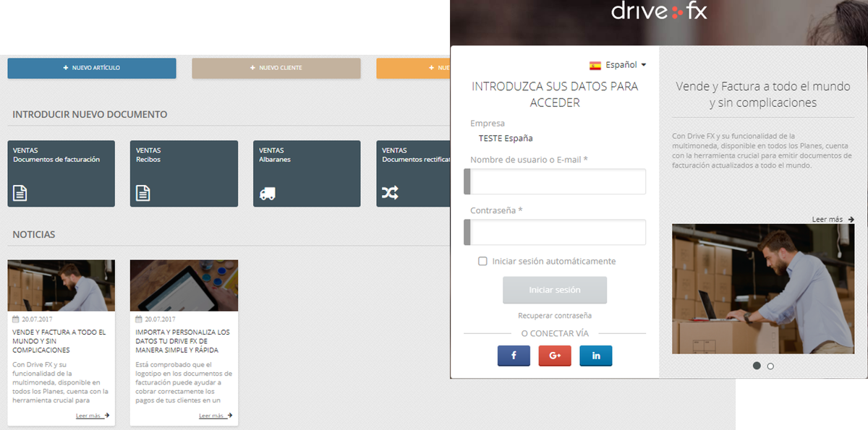
Task: Click the LinkedIn login icon
Action: click(x=595, y=356)
